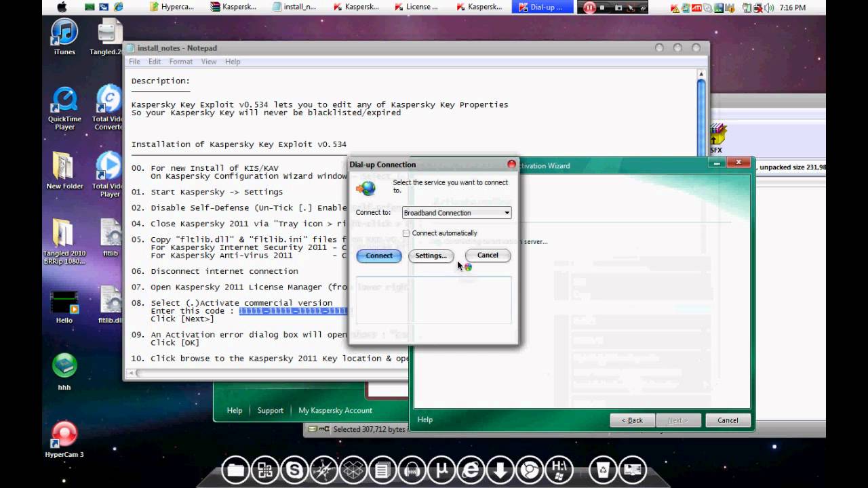Image resolution: width=868 pixels, height=488 pixels.
Task: Open display icon at dock end
Action: pyautogui.click(x=632, y=470)
